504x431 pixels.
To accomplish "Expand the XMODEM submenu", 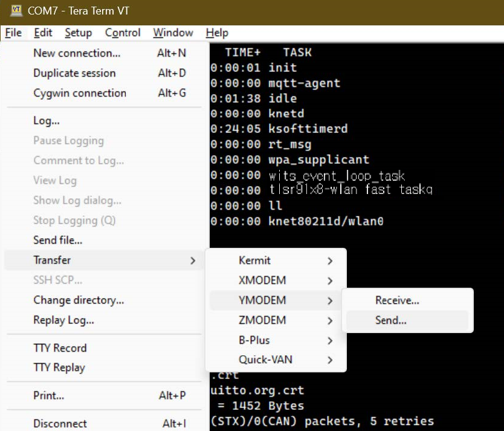I will click(276, 280).
